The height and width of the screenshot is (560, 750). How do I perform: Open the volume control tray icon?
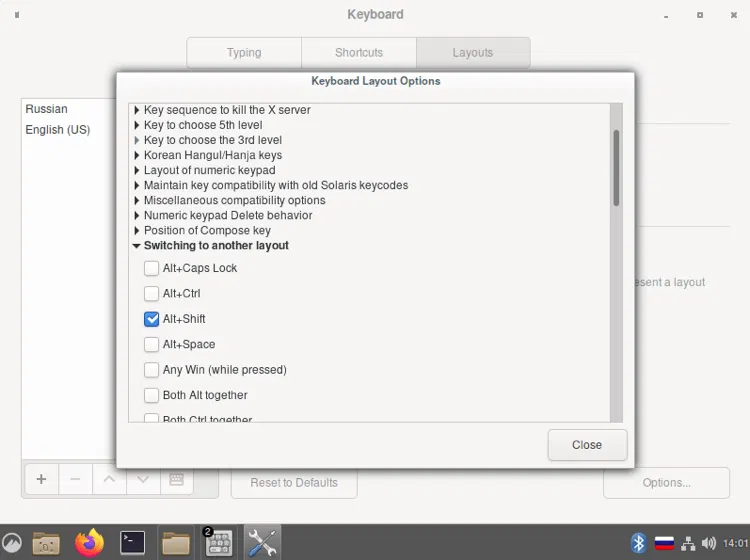[x=708, y=543]
